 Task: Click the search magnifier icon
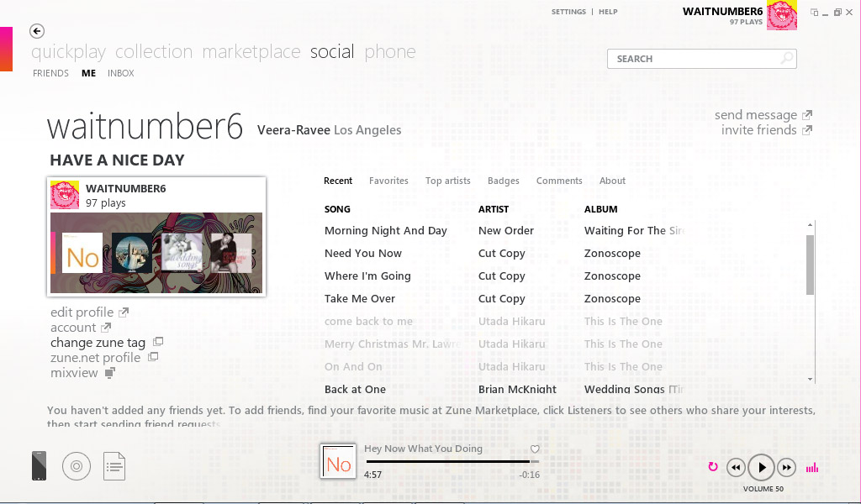787,58
